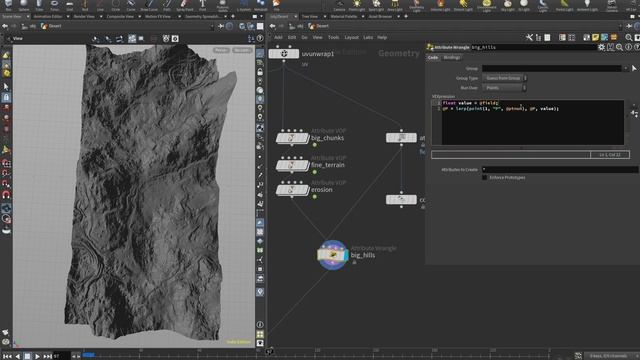Click group selection arrow next to Group field
The height and width of the screenshot is (360, 640).
coord(634,69)
